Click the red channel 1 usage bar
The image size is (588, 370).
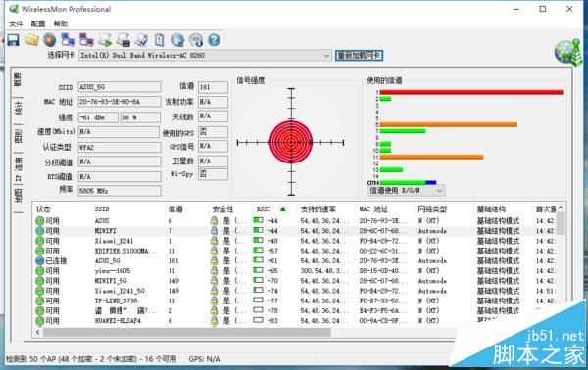[x=471, y=92]
